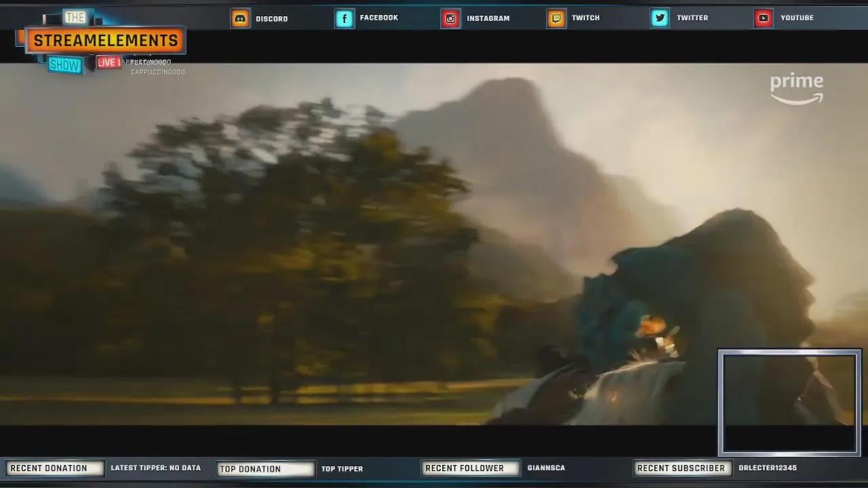
Task: Click the subscriber name DRLECTER12345
Action: [x=768, y=468]
